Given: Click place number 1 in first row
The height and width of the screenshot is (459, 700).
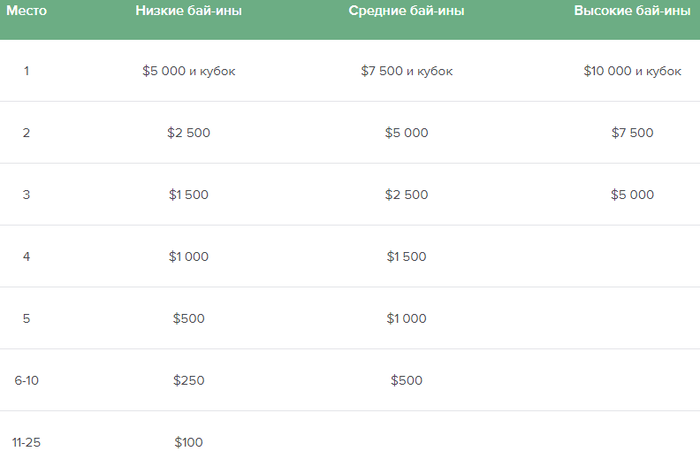Looking at the screenshot, I should coord(26,71).
